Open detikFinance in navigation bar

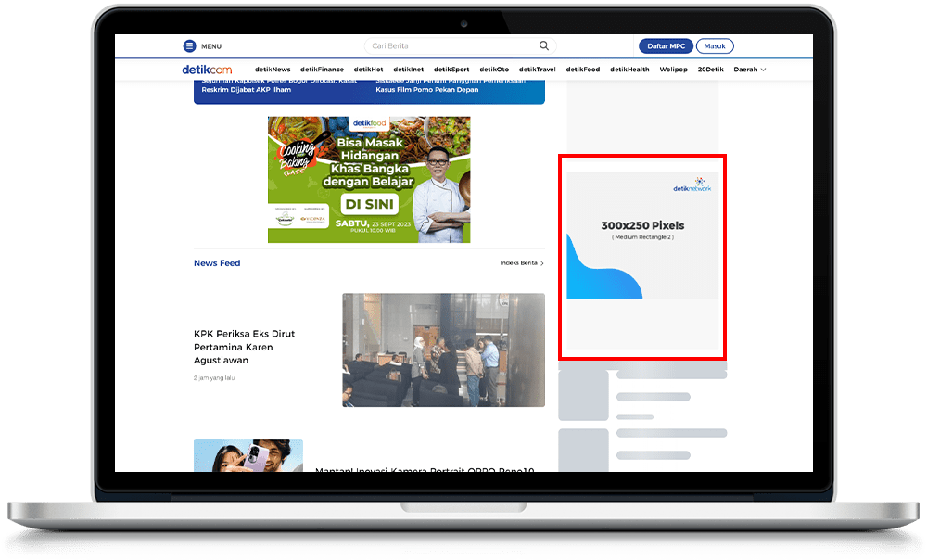coord(322,70)
